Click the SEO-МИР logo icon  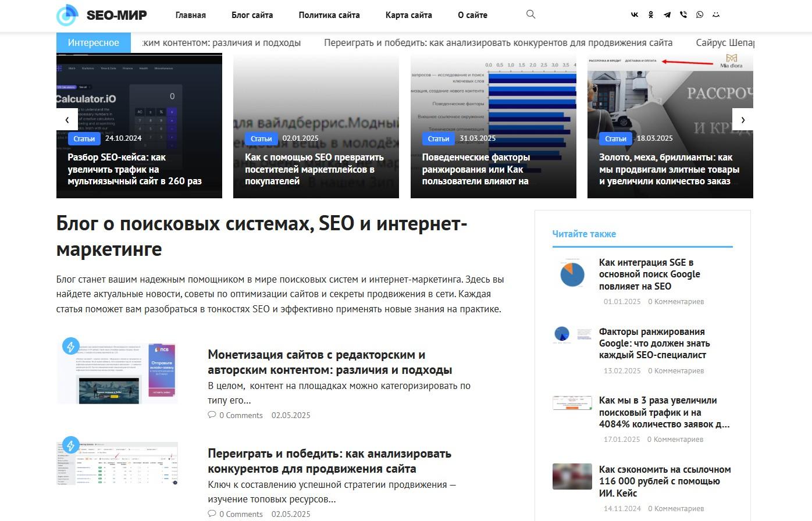pyautogui.click(x=67, y=15)
